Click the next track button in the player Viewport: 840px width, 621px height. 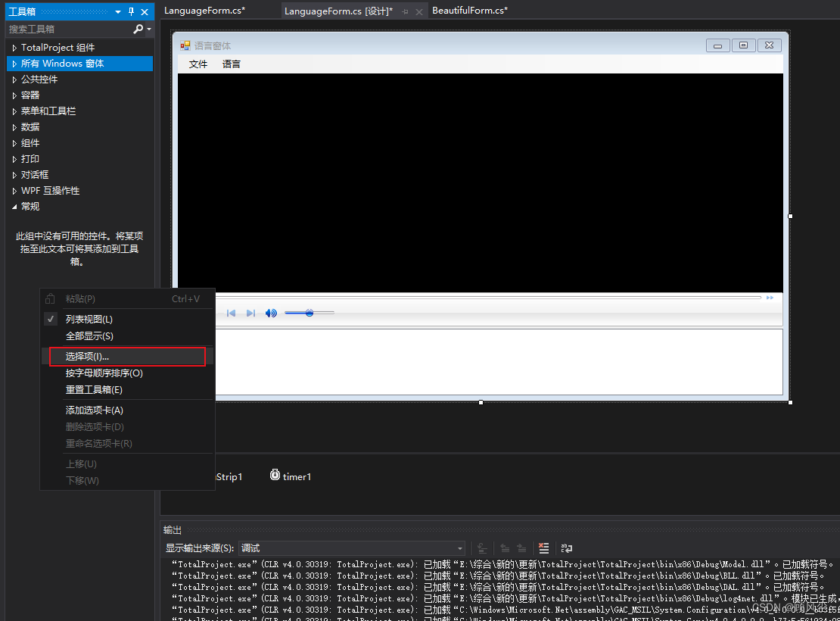click(251, 312)
